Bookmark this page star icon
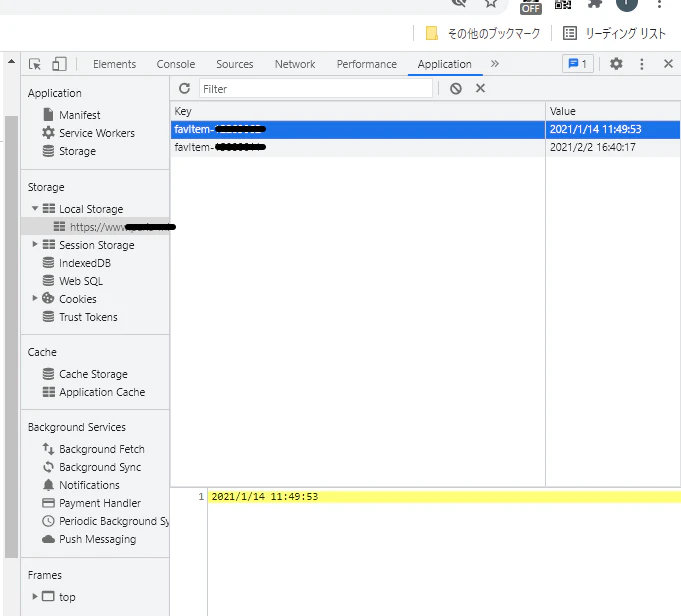681x616 pixels. click(x=491, y=3)
